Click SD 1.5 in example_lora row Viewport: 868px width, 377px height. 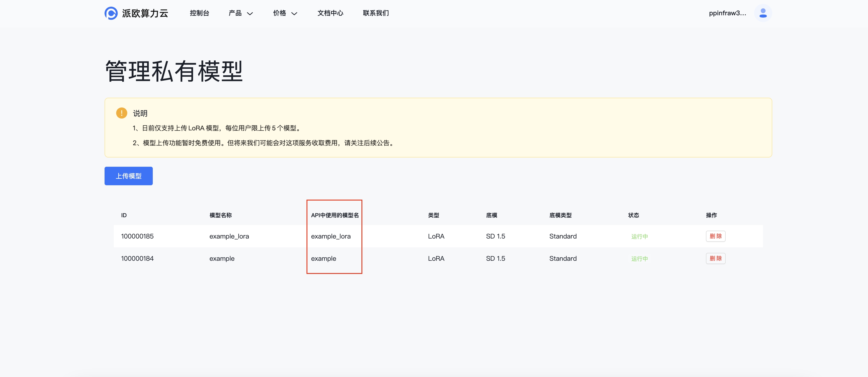(495, 236)
